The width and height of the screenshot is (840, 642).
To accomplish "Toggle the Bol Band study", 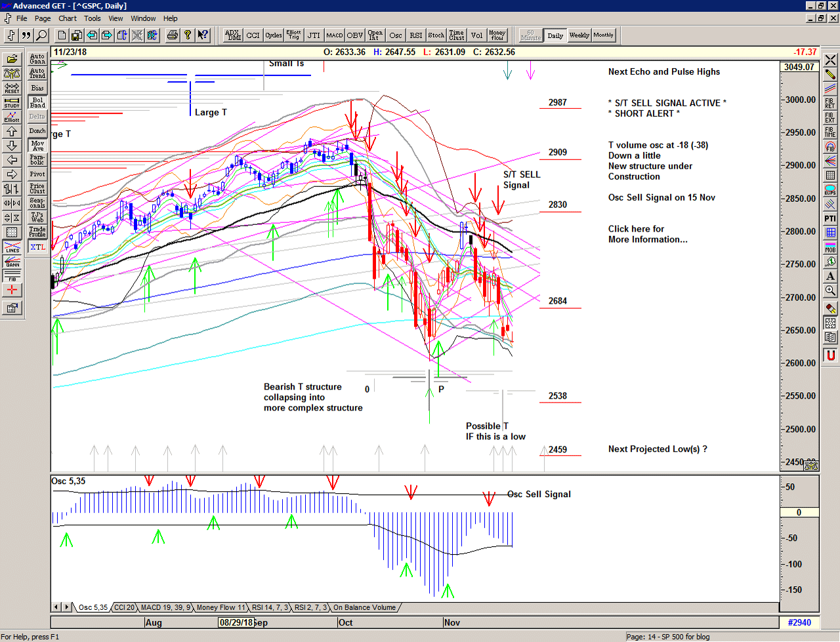I will [37, 102].
